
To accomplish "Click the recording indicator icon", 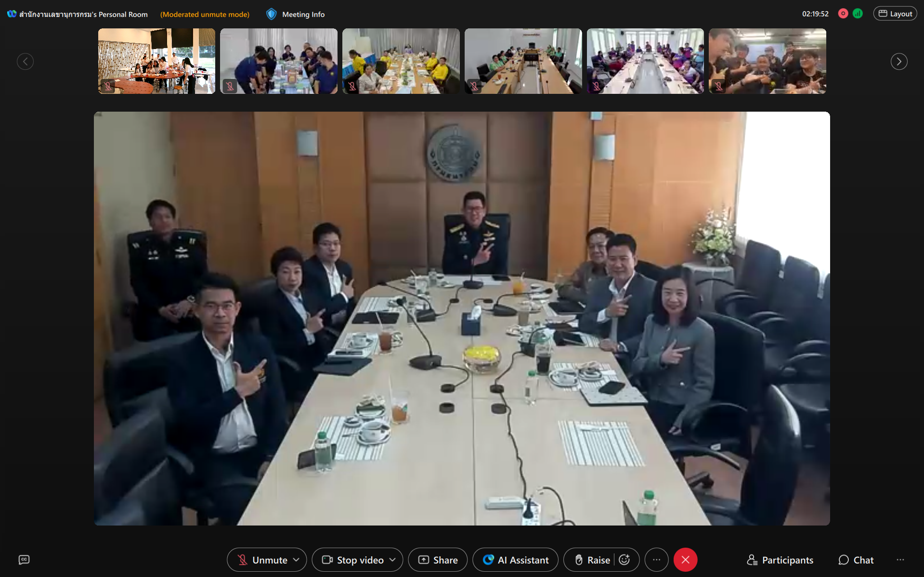I will pos(843,14).
